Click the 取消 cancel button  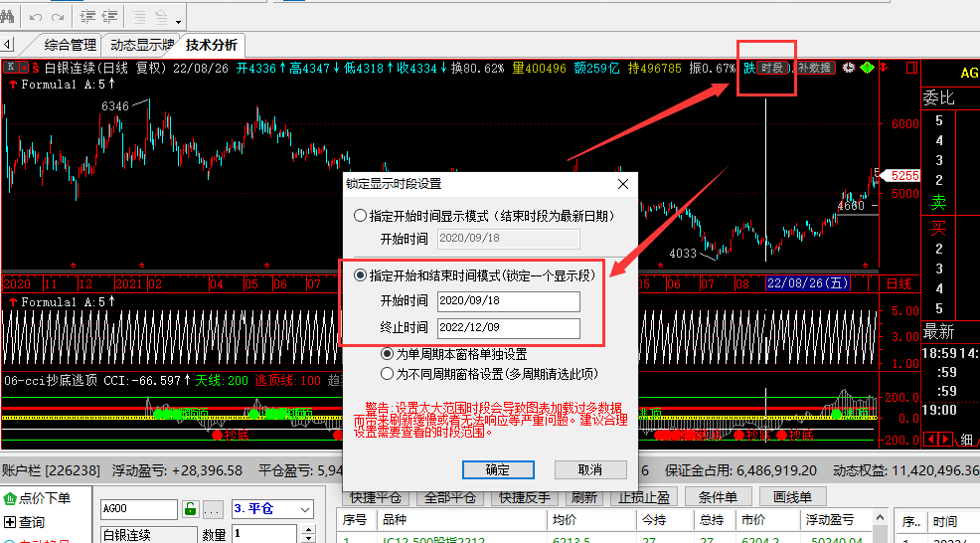590,469
